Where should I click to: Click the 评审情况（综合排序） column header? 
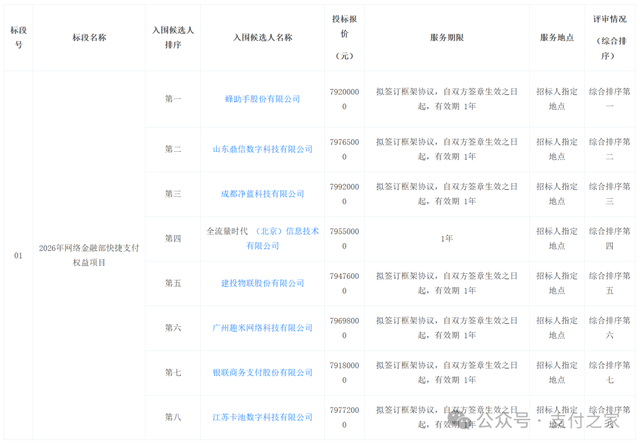(x=610, y=37)
